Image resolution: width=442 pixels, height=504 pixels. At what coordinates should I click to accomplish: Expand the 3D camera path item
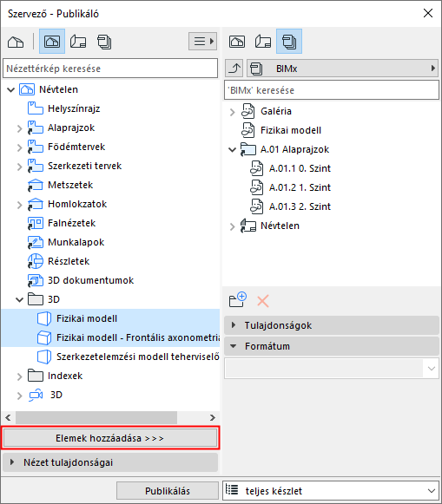tap(19, 396)
